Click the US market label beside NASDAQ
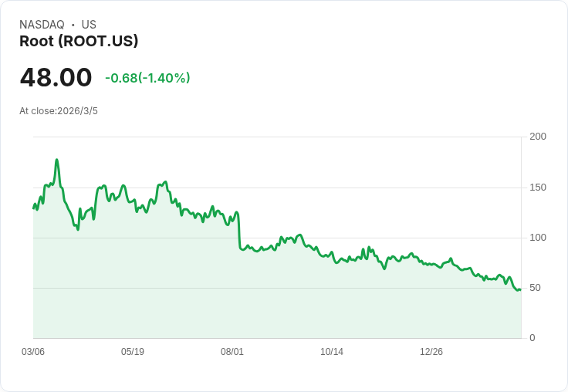Viewport: 568px width, 392px height. (89, 25)
